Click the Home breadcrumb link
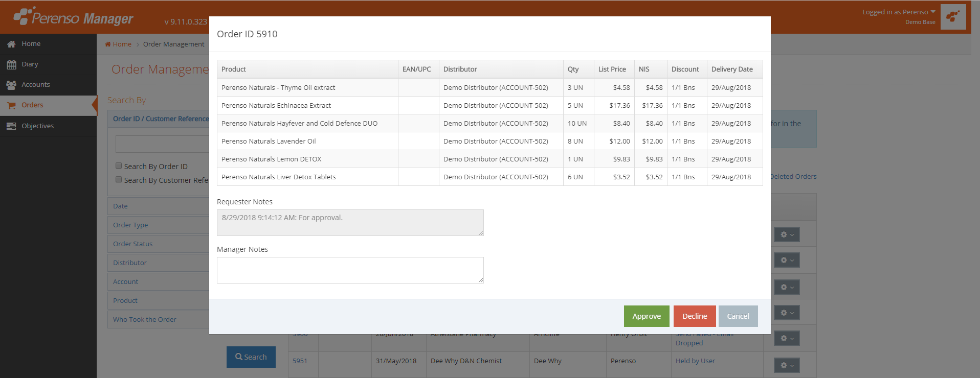The image size is (980, 378). tap(122, 44)
